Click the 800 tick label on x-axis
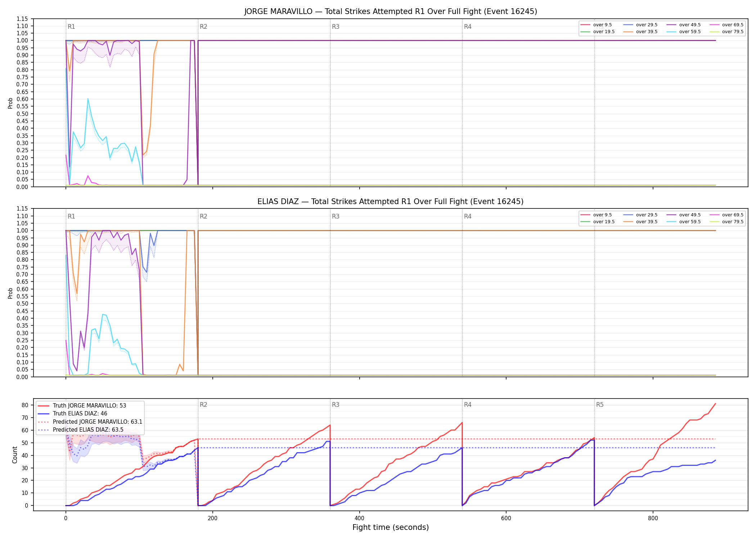This screenshot has height=540, width=756. pos(653,518)
